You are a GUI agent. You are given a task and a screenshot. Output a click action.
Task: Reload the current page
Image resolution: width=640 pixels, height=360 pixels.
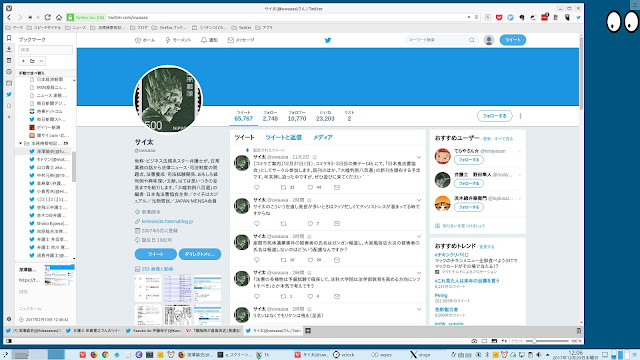point(48,18)
